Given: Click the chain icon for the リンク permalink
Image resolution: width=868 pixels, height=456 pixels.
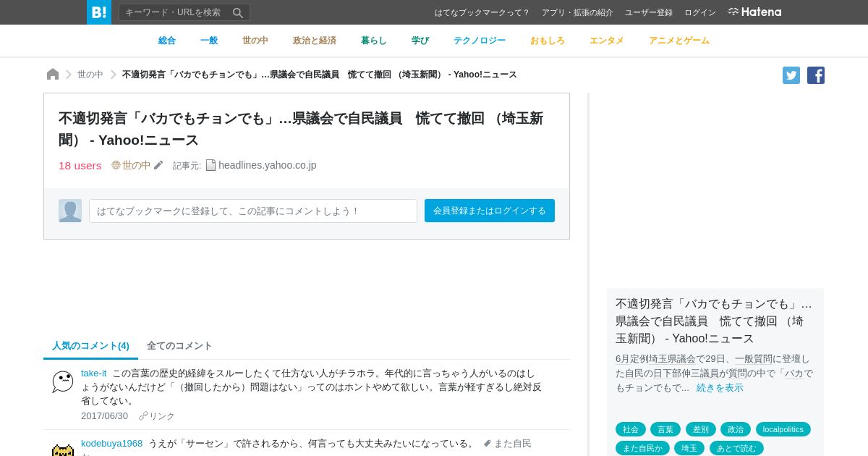Looking at the screenshot, I should pyautogui.click(x=143, y=416).
